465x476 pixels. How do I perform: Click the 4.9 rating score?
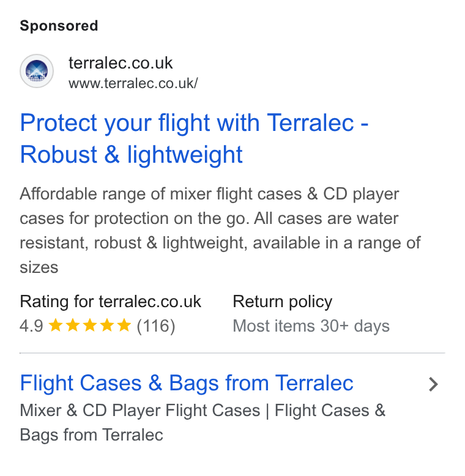32,325
